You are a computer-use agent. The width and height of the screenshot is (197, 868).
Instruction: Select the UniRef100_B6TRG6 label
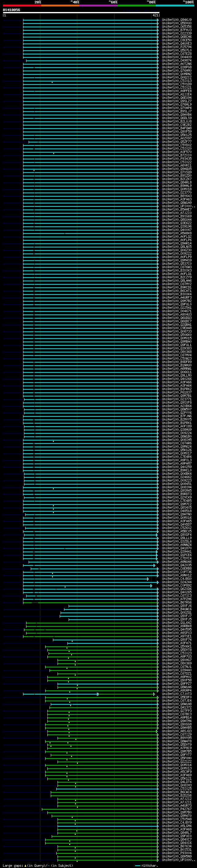[176, 603]
